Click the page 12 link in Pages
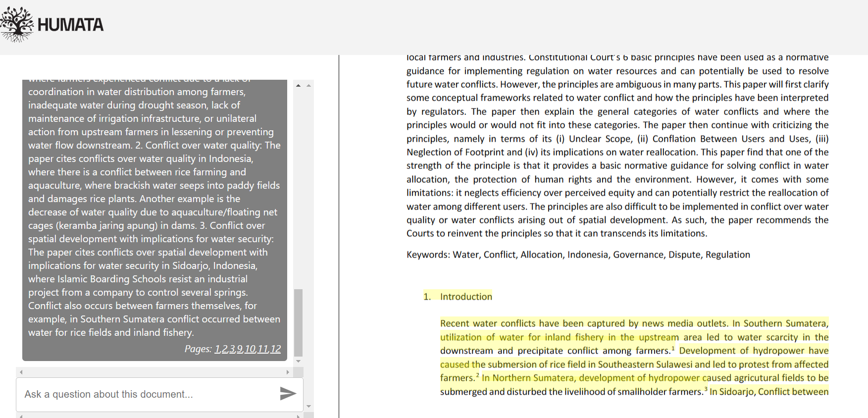Screen dimensions: 868x418 pos(275,349)
